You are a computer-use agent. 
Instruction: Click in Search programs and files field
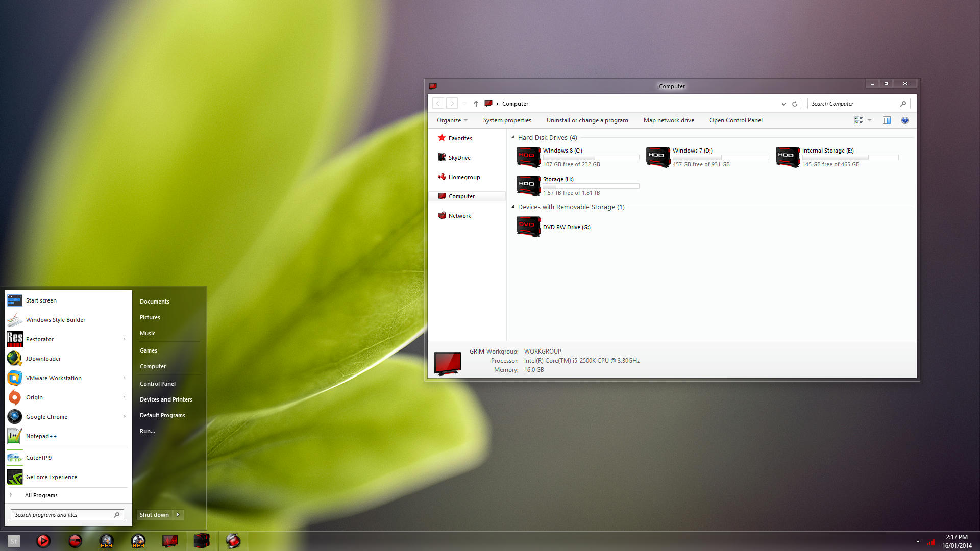pyautogui.click(x=61, y=515)
